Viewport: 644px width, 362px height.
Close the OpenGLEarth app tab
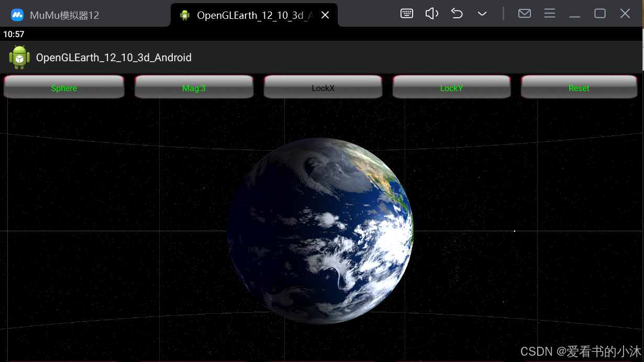[x=325, y=15]
